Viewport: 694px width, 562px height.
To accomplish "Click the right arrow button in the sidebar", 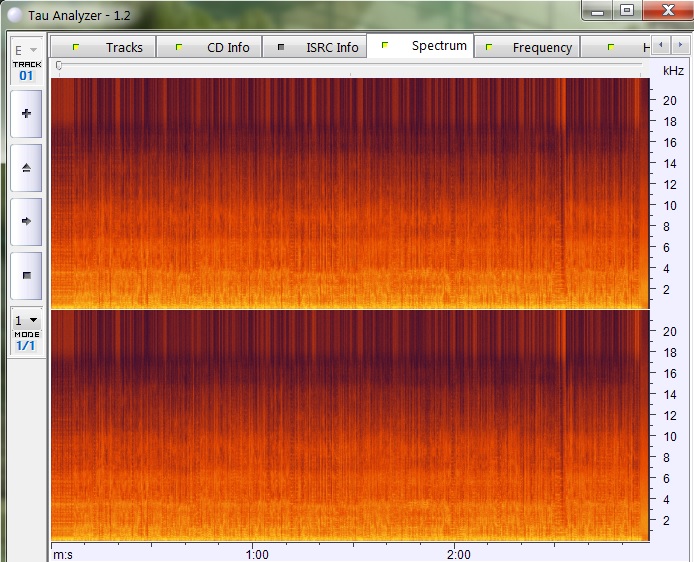I will point(26,220).
